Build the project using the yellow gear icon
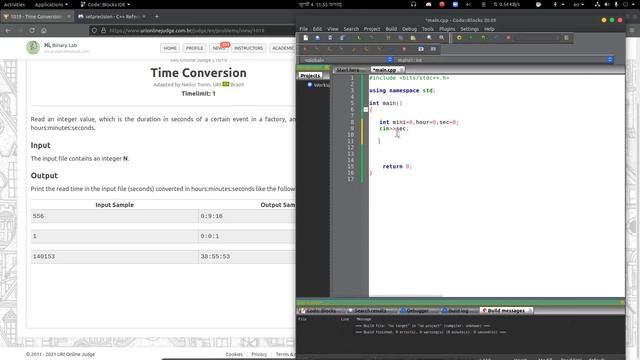Viewport: 640px width, 360px height. [459, 38]
